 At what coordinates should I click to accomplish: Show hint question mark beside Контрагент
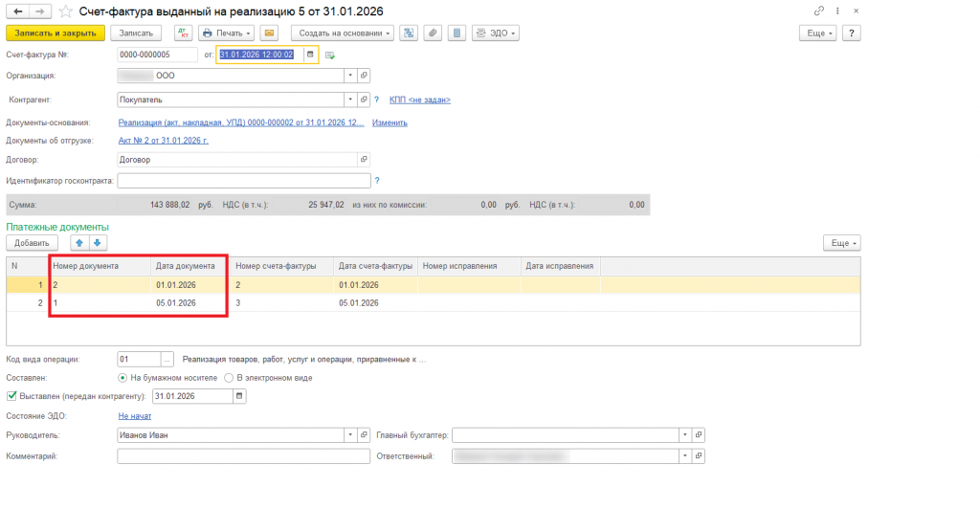376,100
